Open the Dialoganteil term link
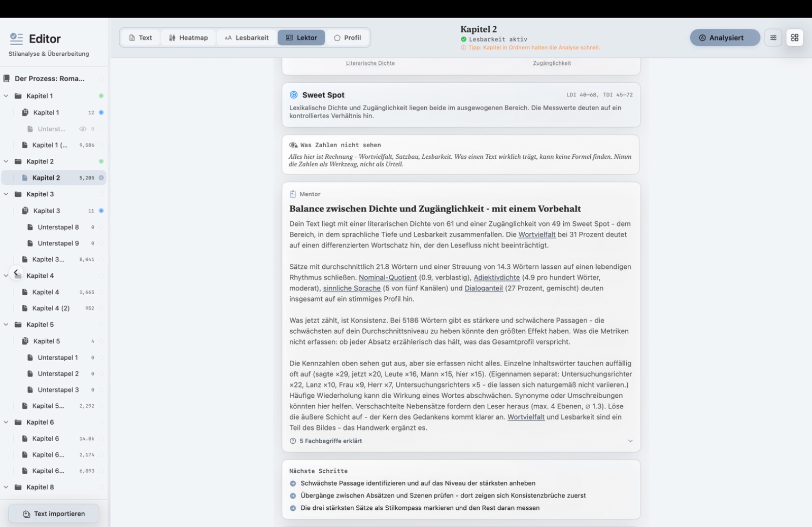 coord(484,289)
